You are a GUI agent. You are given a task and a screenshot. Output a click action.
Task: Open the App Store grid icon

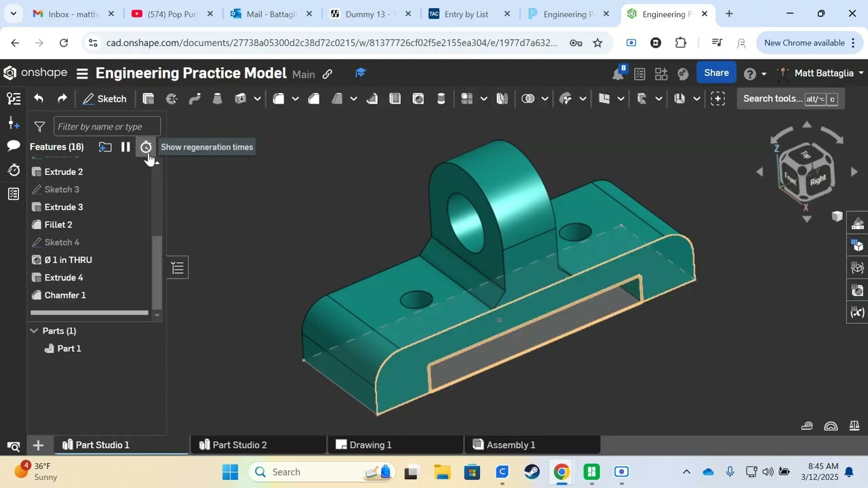[x=661, y=74]
